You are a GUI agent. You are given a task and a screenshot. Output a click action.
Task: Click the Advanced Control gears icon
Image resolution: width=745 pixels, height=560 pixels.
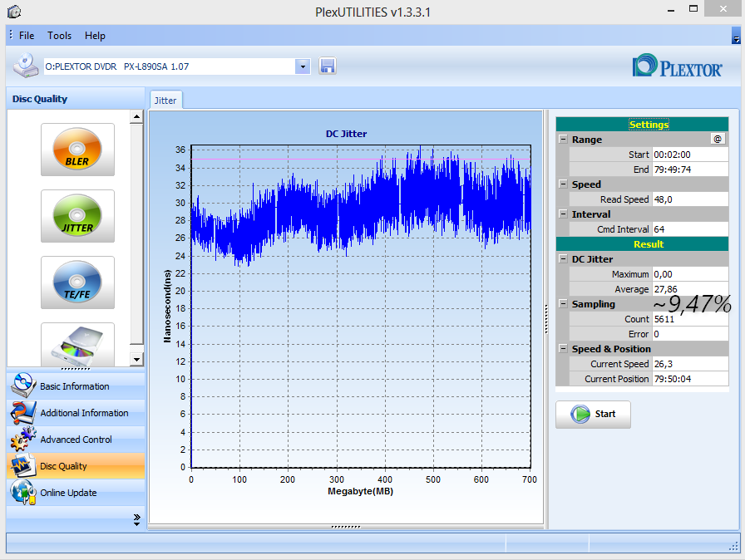22,439
